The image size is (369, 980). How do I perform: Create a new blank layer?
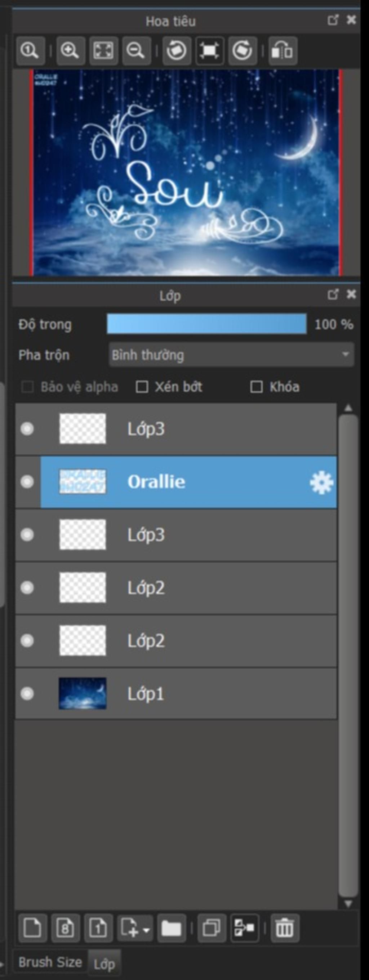pos(32,928)
